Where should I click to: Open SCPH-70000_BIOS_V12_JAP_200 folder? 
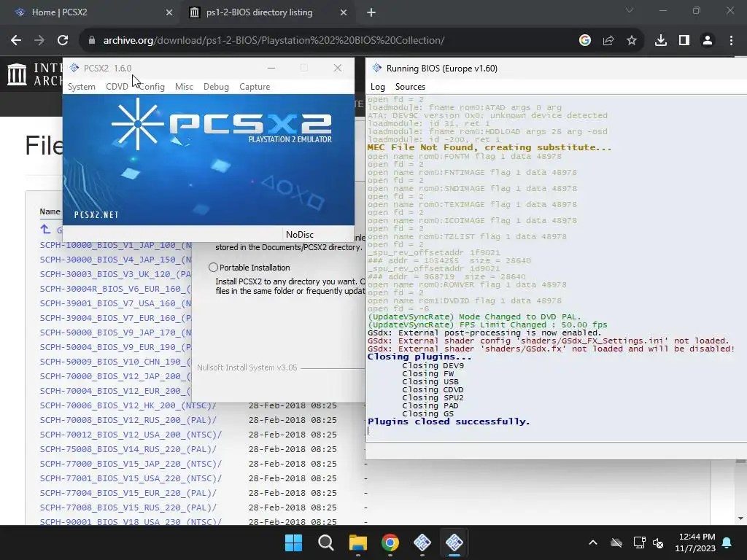[x=115, y=376]
